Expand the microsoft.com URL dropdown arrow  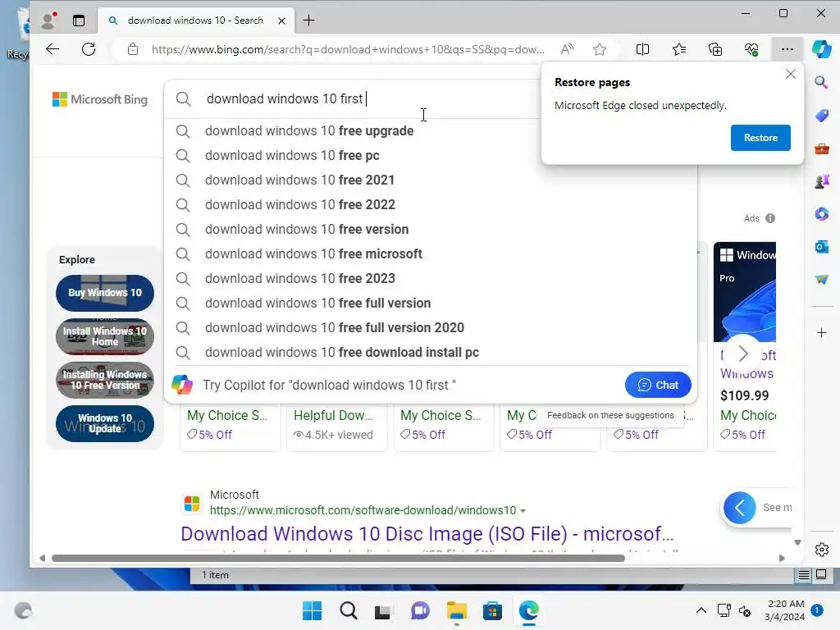coord(523,511)
